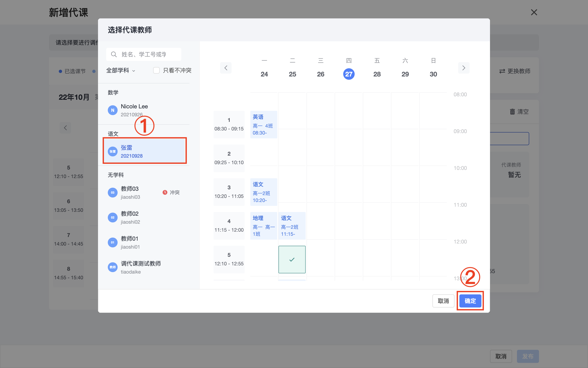Click background calendar previous arrow

pyautogui.click(x=65, y=128)
